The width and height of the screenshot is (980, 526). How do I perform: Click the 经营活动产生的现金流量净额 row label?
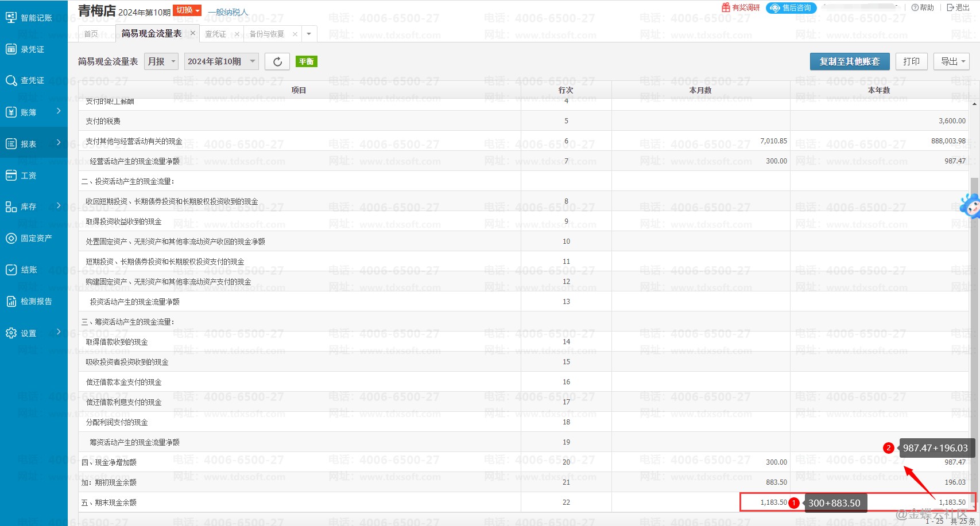[x=135, y=161]
